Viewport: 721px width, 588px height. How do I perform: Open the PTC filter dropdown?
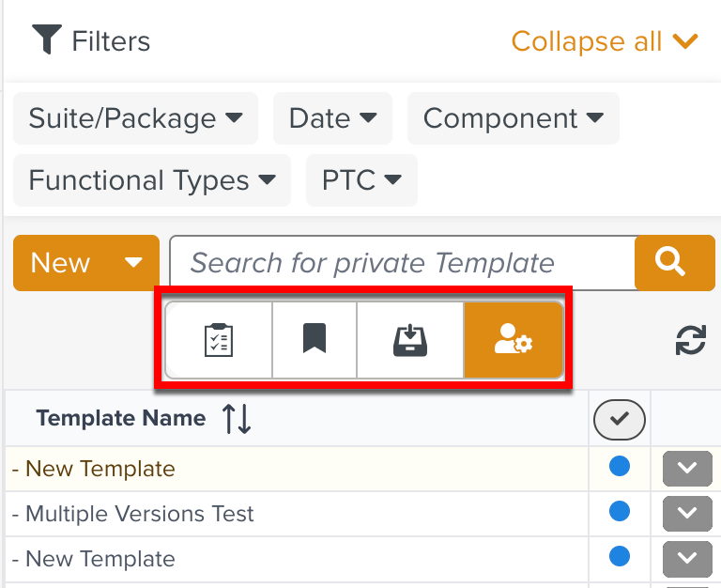[x=361, y=180]
